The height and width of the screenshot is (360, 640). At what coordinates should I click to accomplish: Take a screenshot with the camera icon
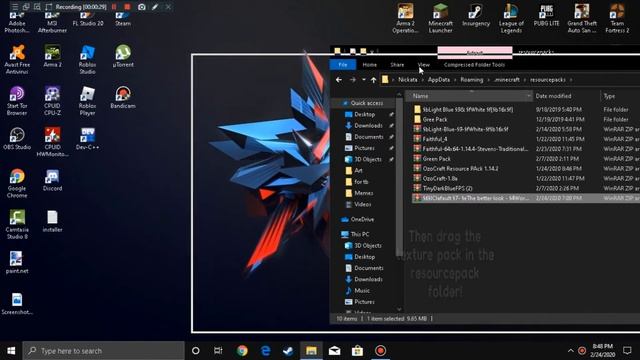(x=141, y=7)
